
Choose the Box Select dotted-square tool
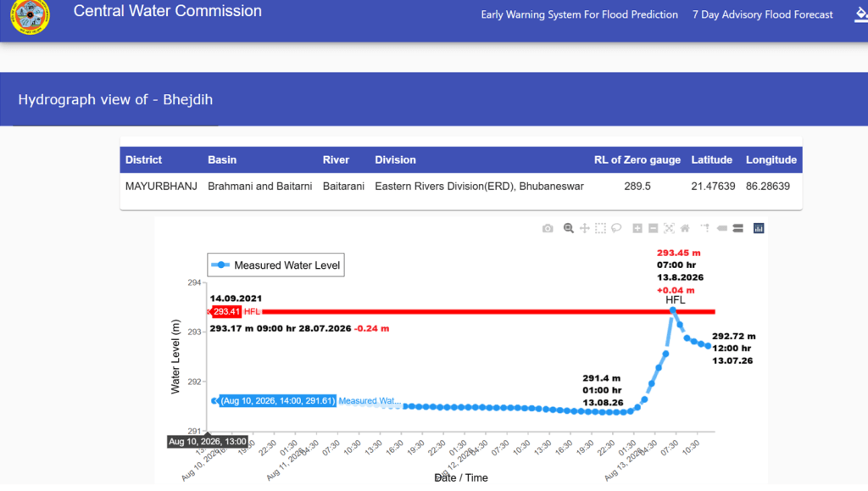[x=601, y=228]
